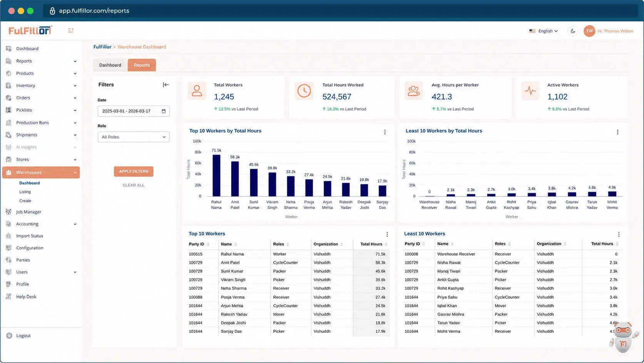Click the Logout power icon
Screen dimensions: 644x363
(x=9, y=336)
